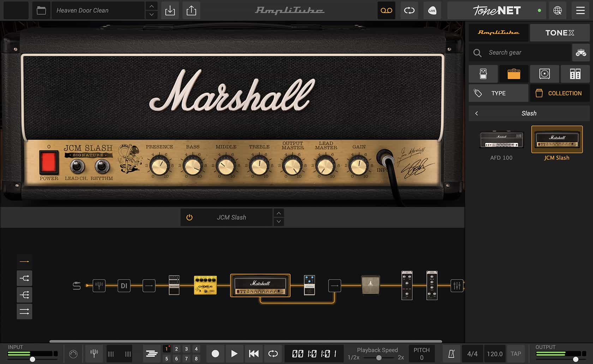Select the cabinet block in chain
This screenshot has width=593, height=364.
[371, 285]
